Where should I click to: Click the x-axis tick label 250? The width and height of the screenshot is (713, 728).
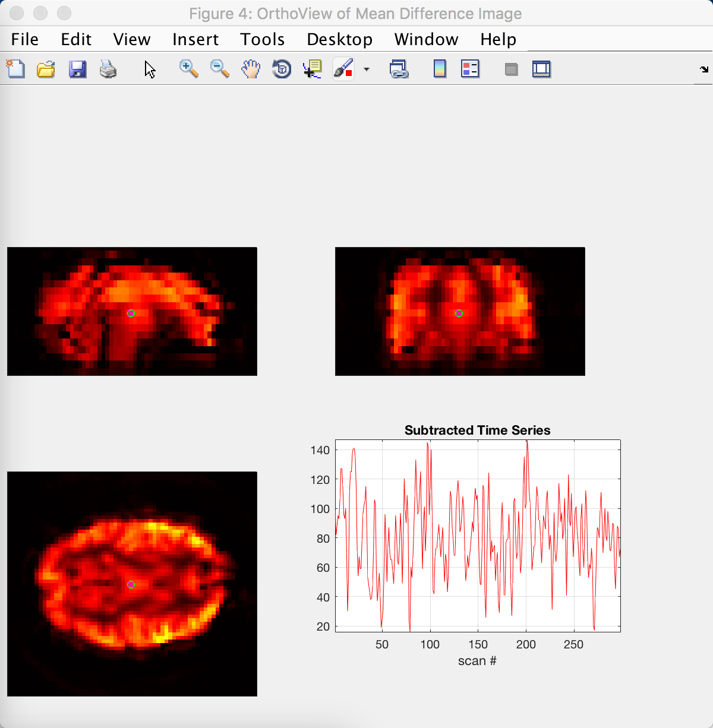click(573, 644)
